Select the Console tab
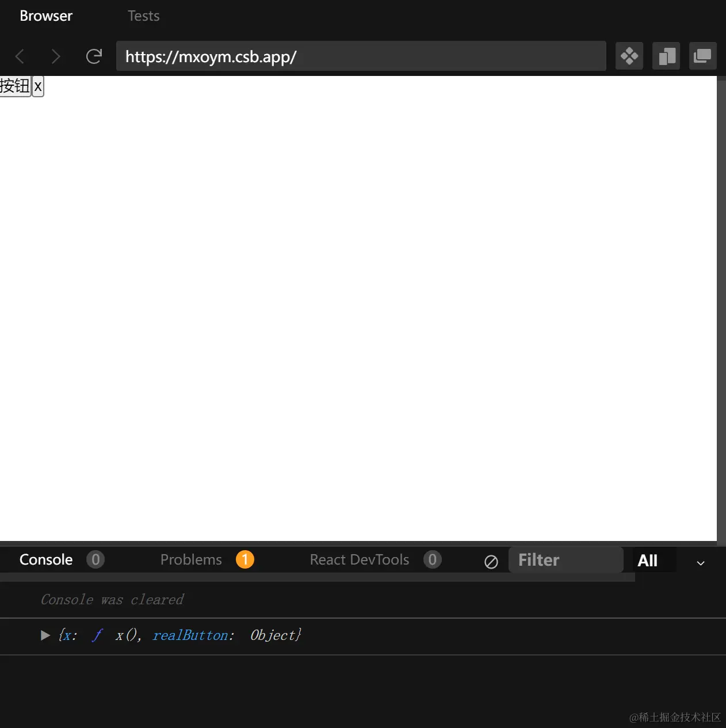This screenshot has width=726, height=728. [x=46, y=559]
